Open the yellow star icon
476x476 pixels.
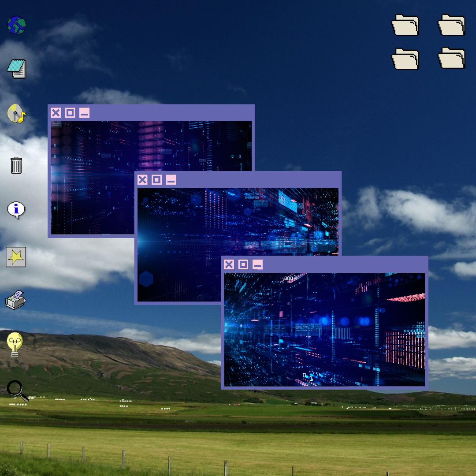click(x=16, y=257)
